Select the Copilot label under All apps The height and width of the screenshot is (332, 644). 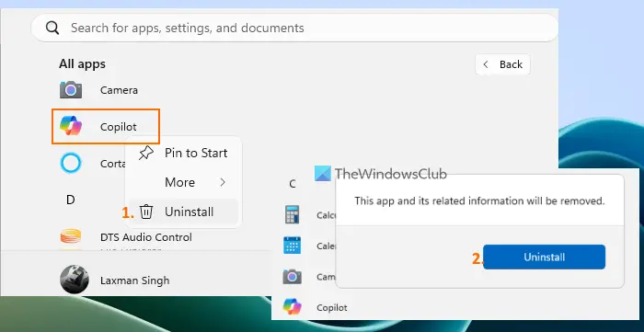(119, 127)
